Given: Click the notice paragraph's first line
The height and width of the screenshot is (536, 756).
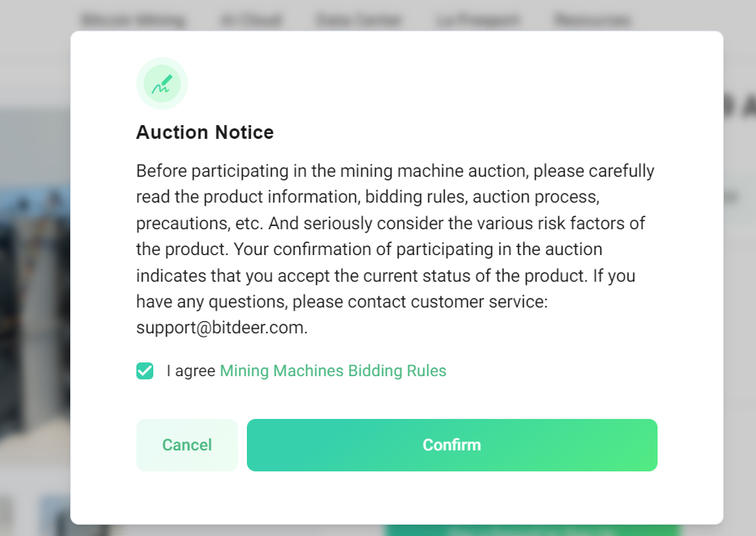Looking at the screenshot, I should click(x=395, y=171).
